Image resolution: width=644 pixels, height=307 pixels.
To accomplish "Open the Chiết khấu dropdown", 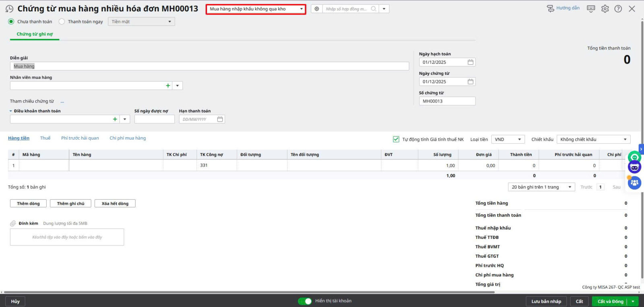I will coord(593,140).
